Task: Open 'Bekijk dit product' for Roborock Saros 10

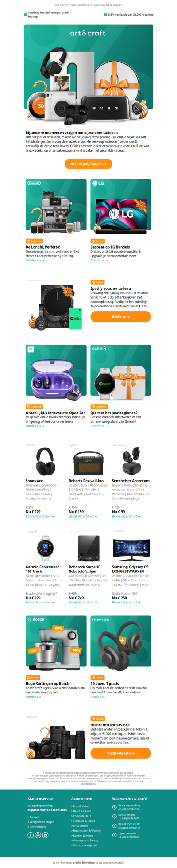Action: [83, 602]
